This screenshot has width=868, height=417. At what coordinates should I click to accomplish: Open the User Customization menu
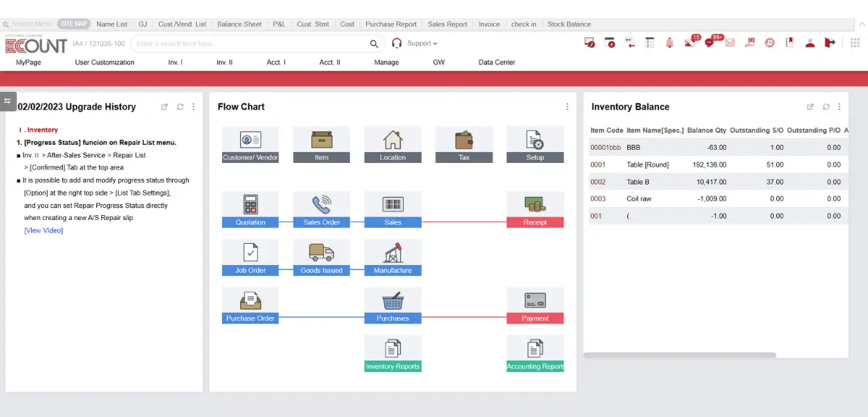[104, 62]
